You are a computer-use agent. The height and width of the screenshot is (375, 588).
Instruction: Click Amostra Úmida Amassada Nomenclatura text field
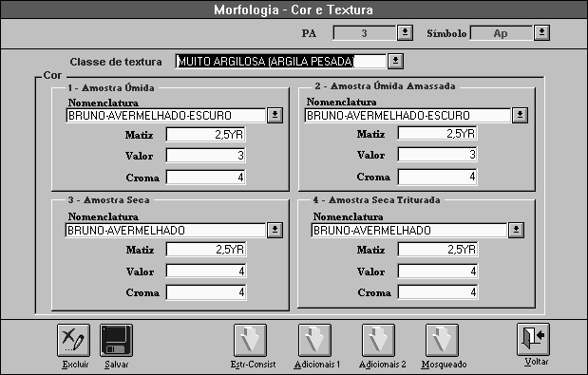point(408,116)
